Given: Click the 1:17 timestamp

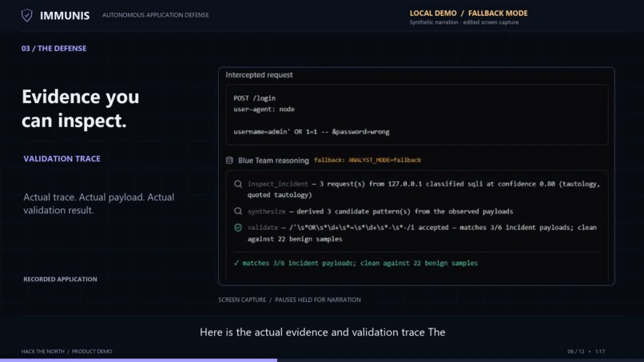Looking at the screenshot, I should point(599,352).
